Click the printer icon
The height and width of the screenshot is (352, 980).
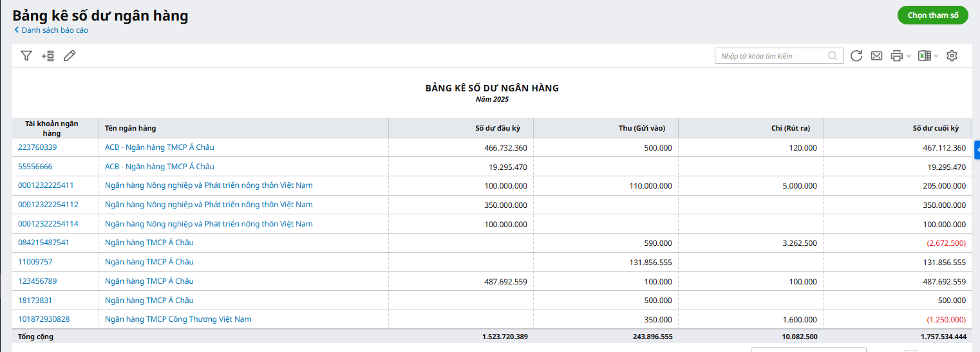(896, 56)
